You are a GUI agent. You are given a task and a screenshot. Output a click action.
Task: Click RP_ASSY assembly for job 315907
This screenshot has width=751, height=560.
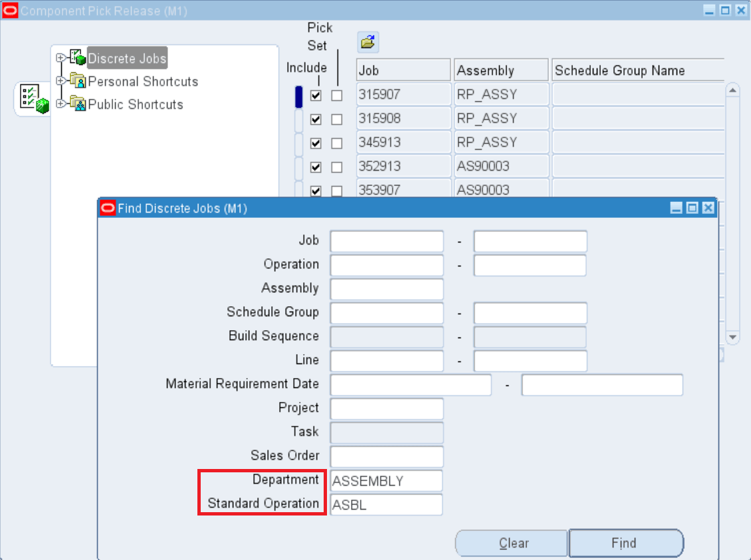501,94
